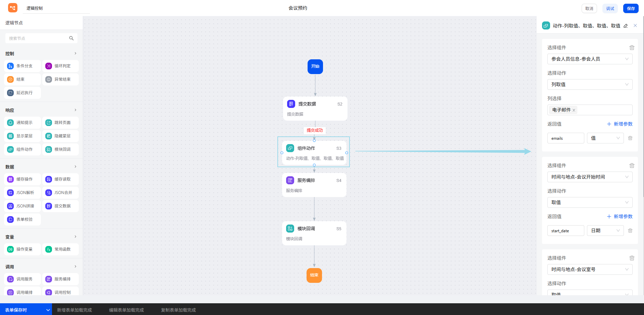Select the 延迟执行 node icon
Image resolution: width=644 pixels, height=315 pixels.
pos(10,93)
